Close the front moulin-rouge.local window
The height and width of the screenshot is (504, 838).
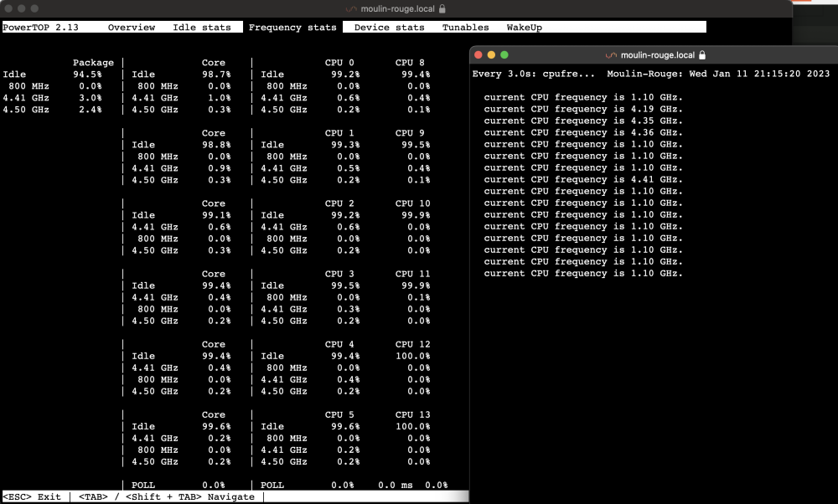click(x=478, y=55)
